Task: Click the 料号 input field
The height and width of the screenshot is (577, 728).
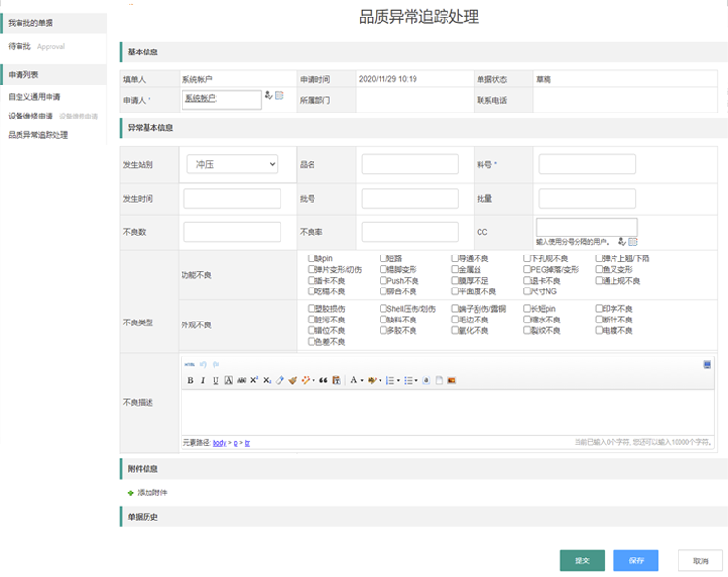Action: point(587,164)
